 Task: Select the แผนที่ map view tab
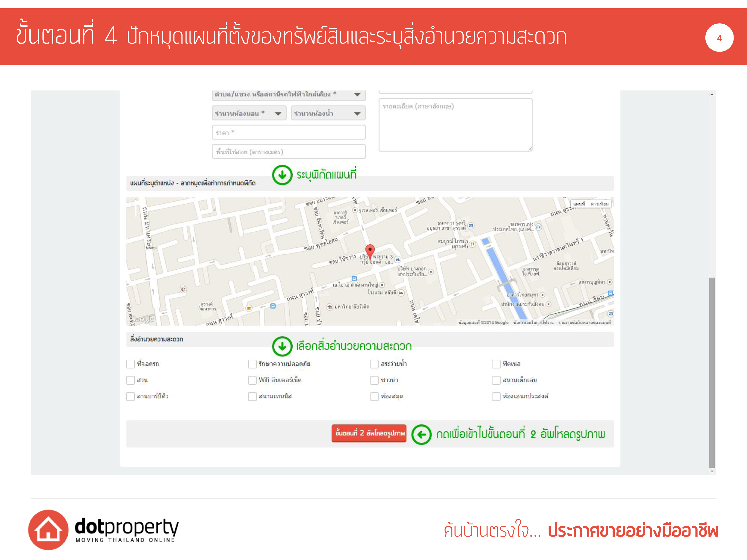pyautogui.click(x=579, y=204)
